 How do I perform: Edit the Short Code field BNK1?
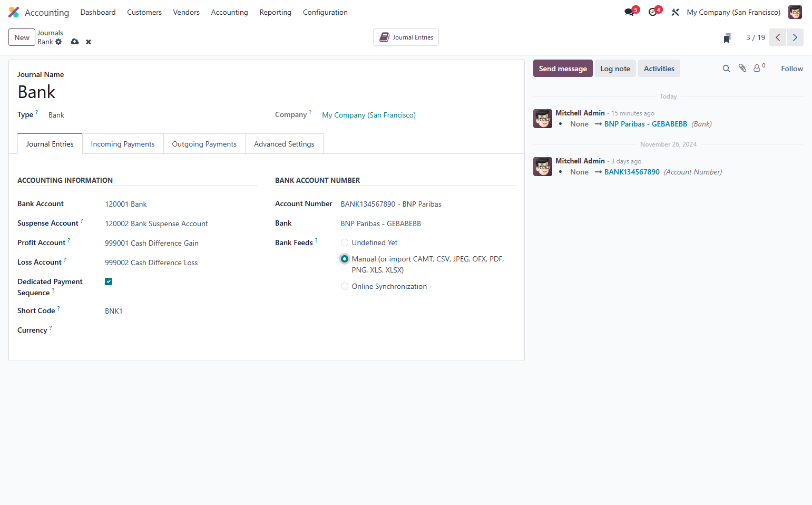click(181, 311)
